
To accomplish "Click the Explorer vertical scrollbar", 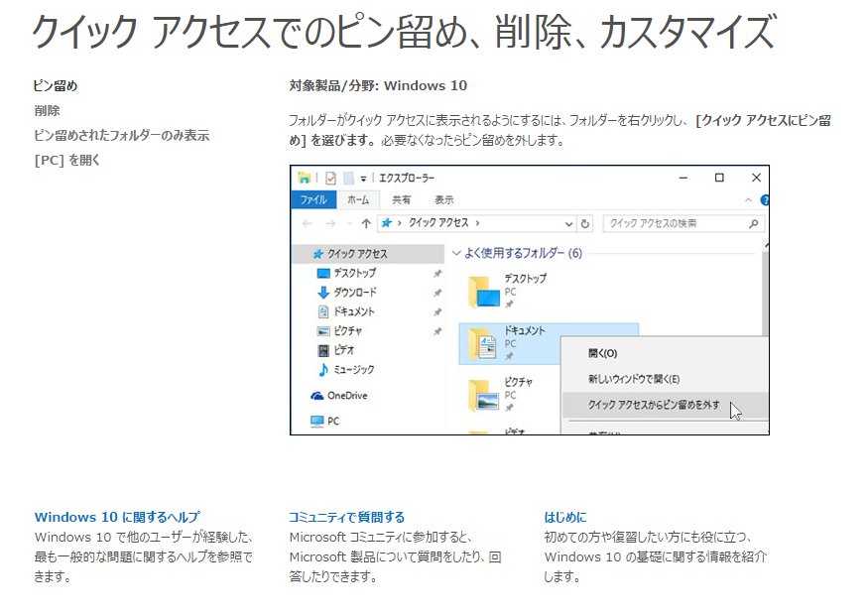I will (766, 288).
